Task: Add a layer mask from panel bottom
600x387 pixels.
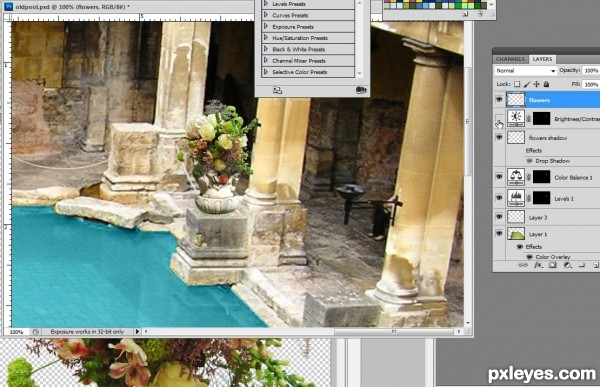Action: 552,265
